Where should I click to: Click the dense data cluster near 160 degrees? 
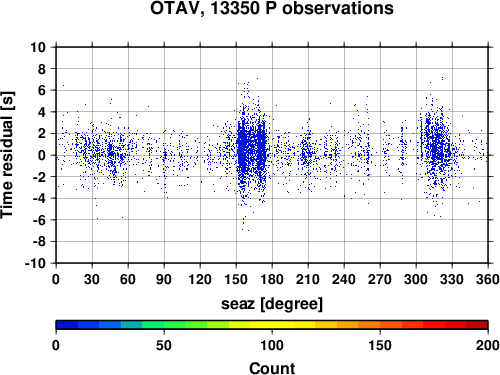coord(252,150)
